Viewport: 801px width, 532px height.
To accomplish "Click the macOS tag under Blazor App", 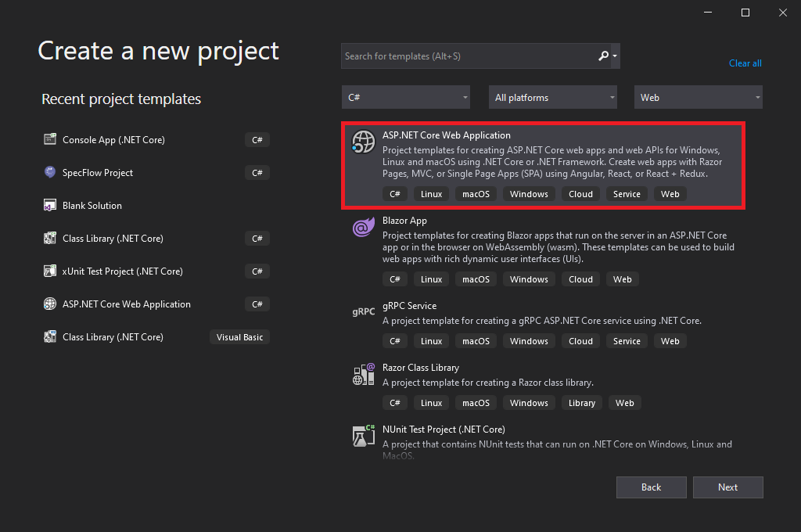I will pyautogui.click(x=476, y=279).
